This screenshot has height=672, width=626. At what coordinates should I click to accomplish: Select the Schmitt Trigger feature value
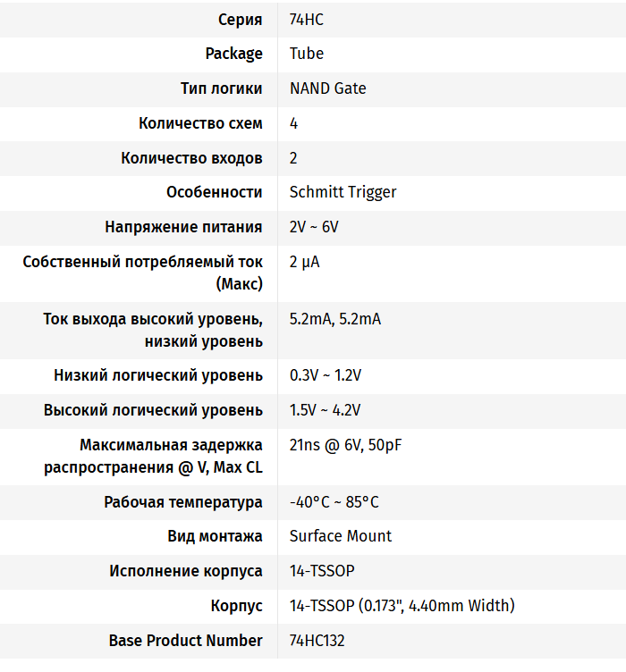click(343, 192)
